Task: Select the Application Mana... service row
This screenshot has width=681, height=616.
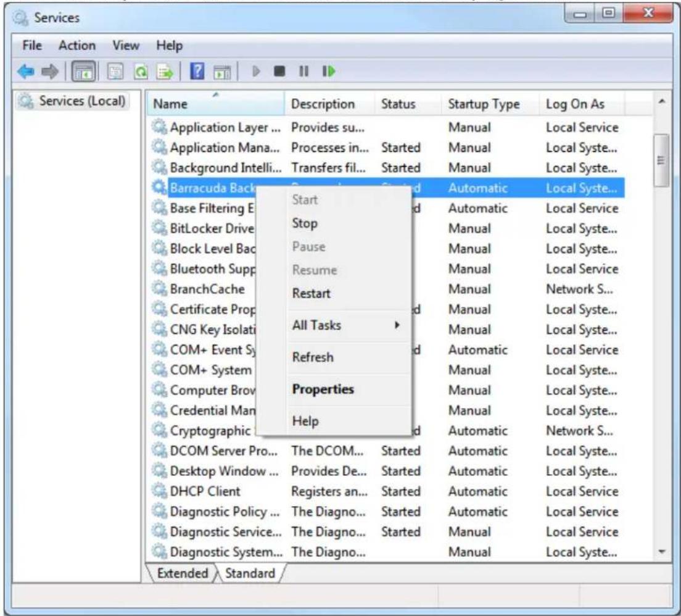Action: pos(388,148)
